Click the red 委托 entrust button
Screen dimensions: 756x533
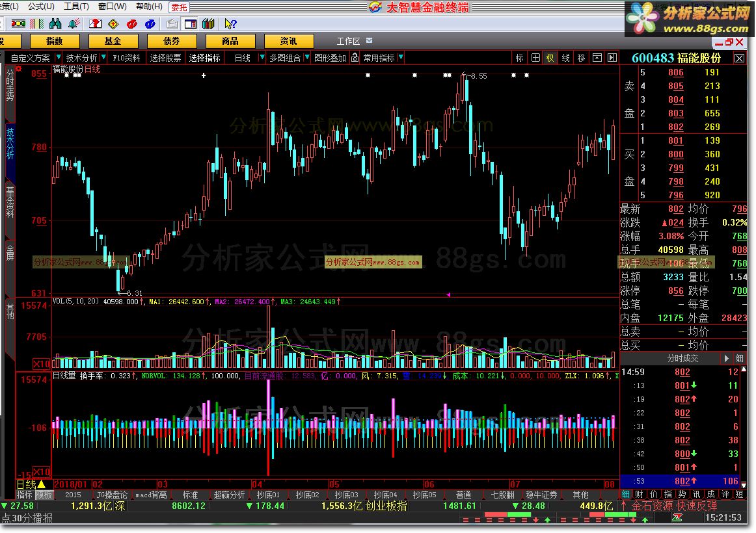click(179, 7)
